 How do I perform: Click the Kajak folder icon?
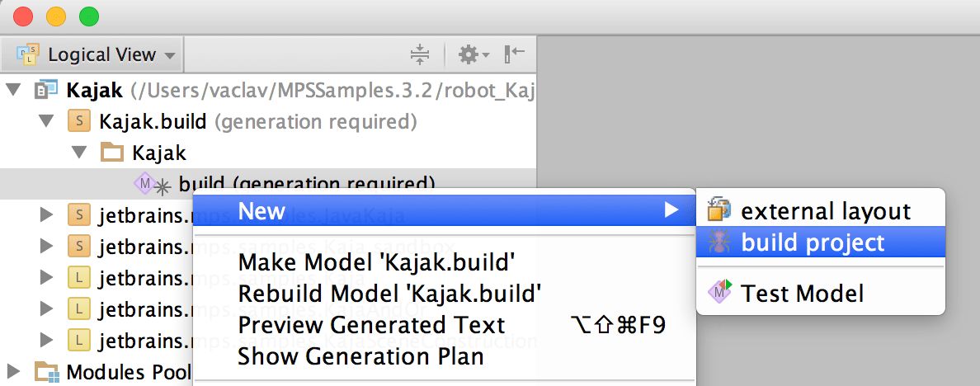click(x=111, y=153)
